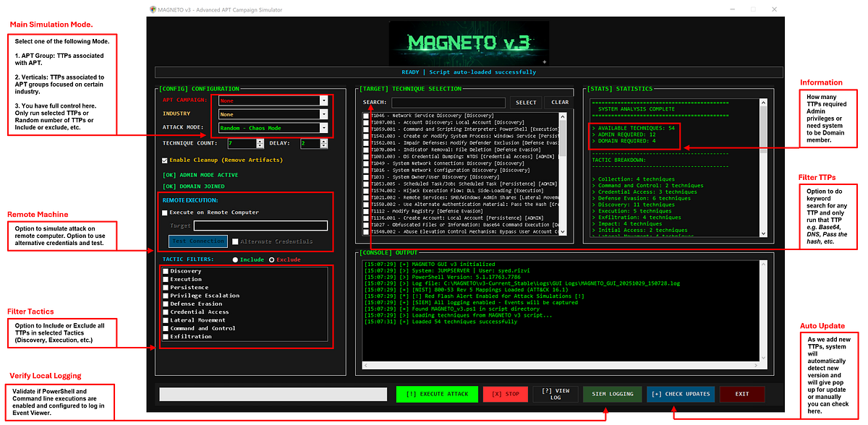This screenshot has height=425, width=868.
Task: Click the SIEM LOGGING button
Action: pos(613,394)
